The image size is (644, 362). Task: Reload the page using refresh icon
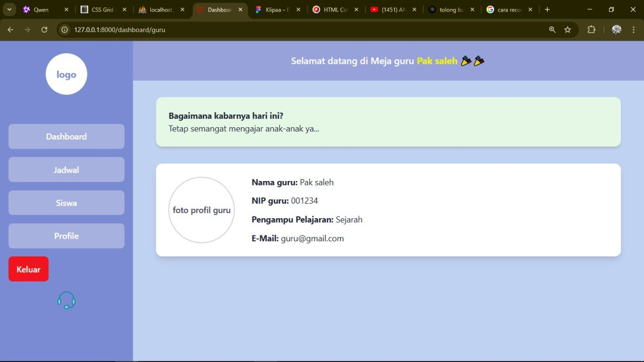click(x=44, y=30)
